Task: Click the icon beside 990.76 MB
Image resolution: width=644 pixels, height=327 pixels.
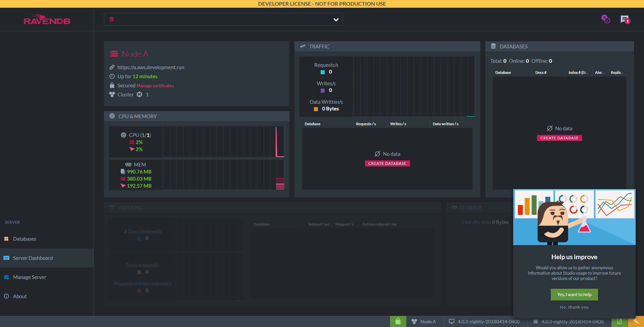Action: (123, 172)
